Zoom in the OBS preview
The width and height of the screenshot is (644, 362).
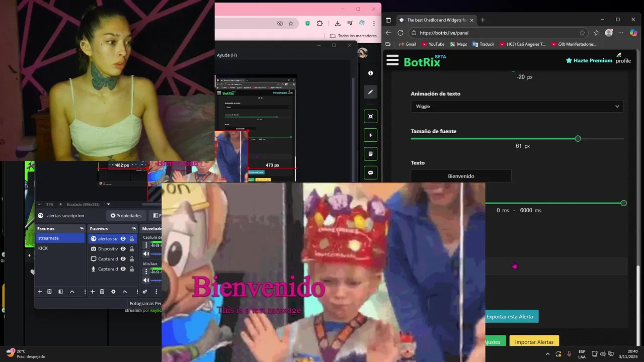click(61, 205)
